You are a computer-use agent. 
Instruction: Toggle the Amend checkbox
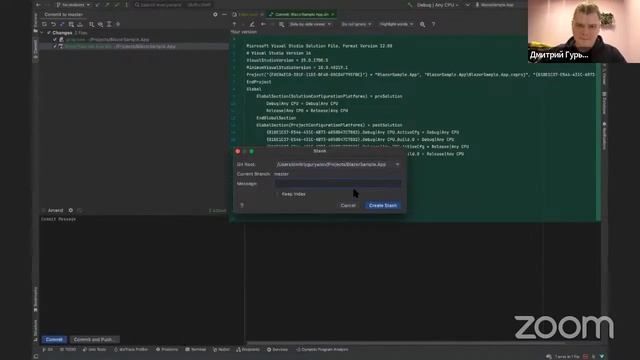(x=43, y=211)
